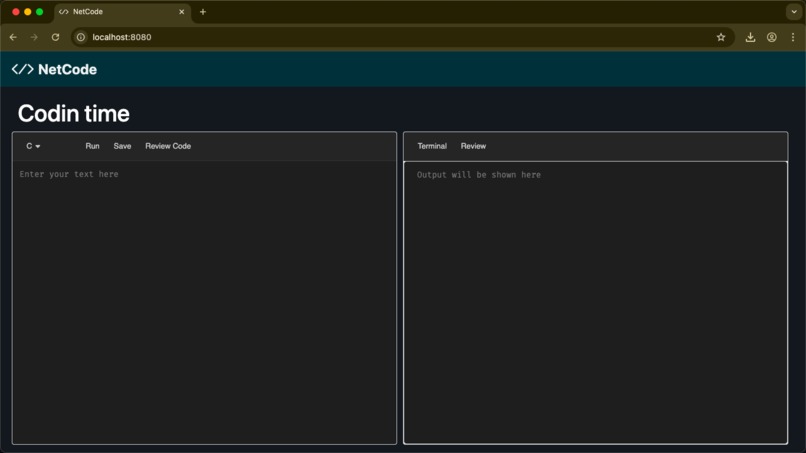Bookmark this page with the star
Viewport: 806px width, 453px height.
click(x=721, y=37)
